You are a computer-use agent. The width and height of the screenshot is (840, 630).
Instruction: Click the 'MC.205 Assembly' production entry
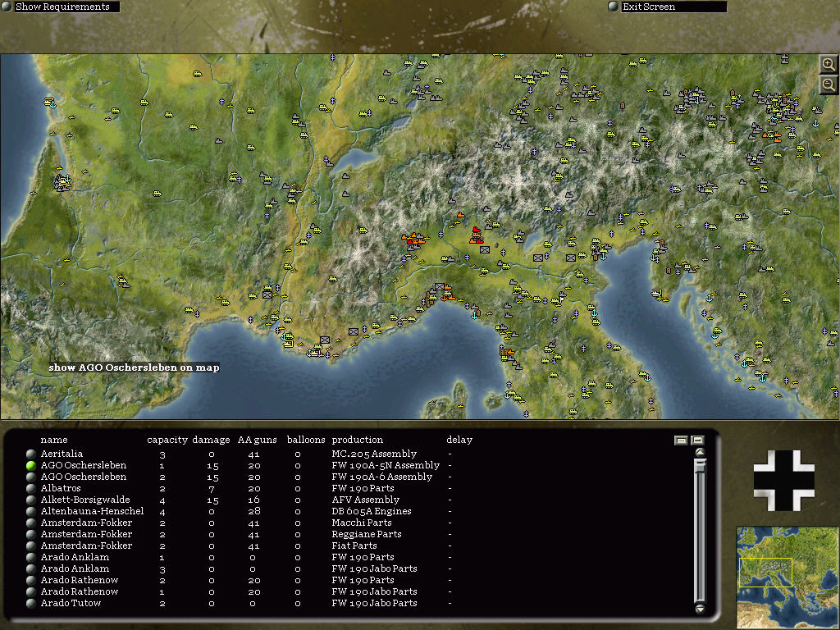tap(374, 454)
